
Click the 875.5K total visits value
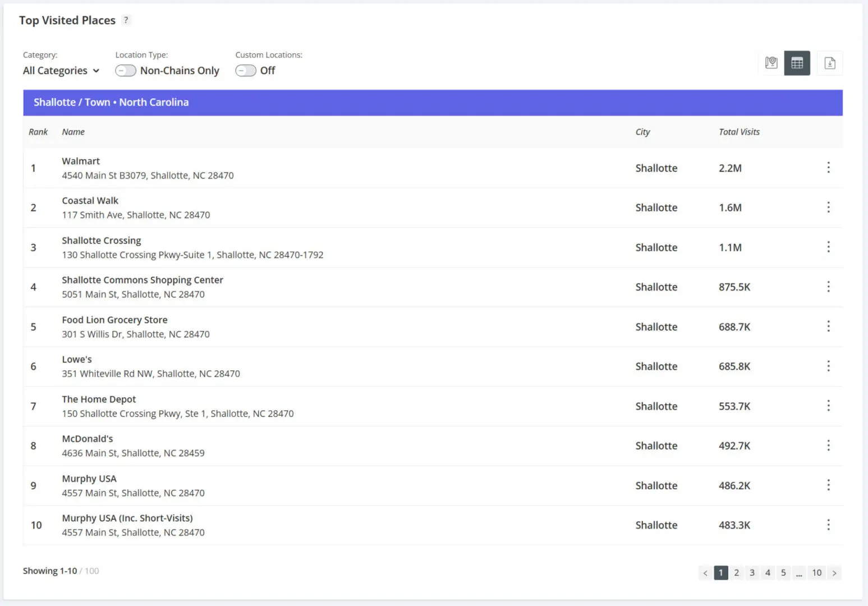click(734, 287)
